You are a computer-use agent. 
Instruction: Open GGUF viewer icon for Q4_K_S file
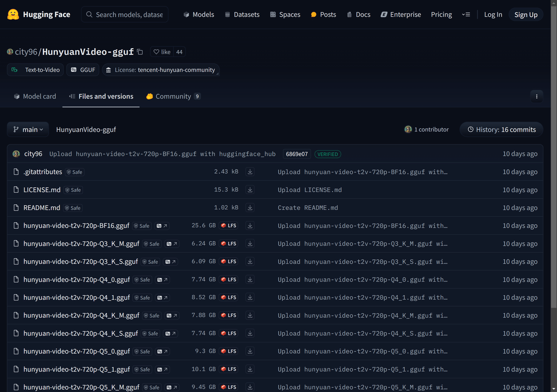[x=170, y=334]
